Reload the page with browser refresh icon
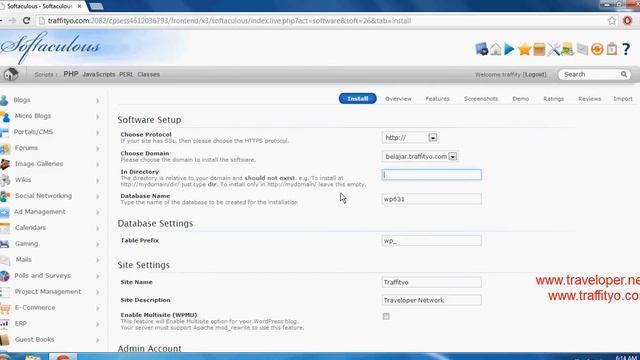The width and height of the screenshot is (640, 360). coord(27,20)
